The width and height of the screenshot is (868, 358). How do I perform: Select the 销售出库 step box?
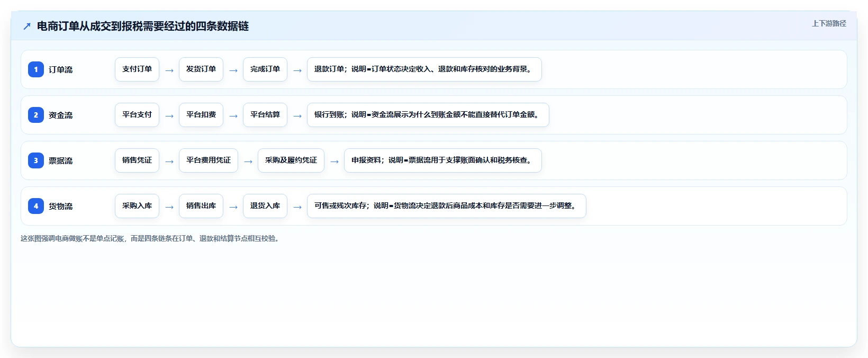coord(201,206)
